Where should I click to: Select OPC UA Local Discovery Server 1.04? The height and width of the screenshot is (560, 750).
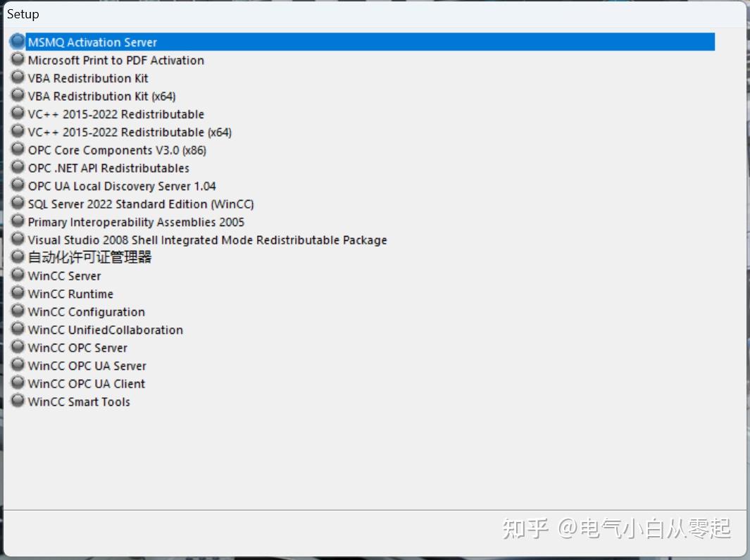[x=121, y=185]
